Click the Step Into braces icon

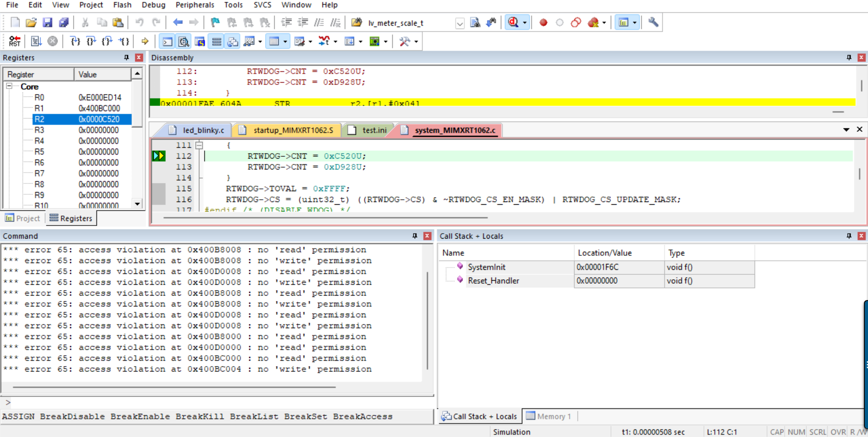[x=75, y=42]
